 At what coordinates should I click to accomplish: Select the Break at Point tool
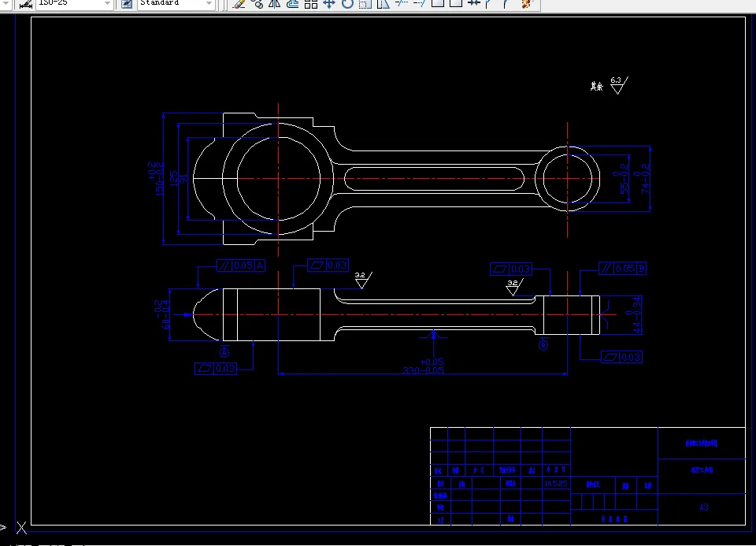[438, 4]
